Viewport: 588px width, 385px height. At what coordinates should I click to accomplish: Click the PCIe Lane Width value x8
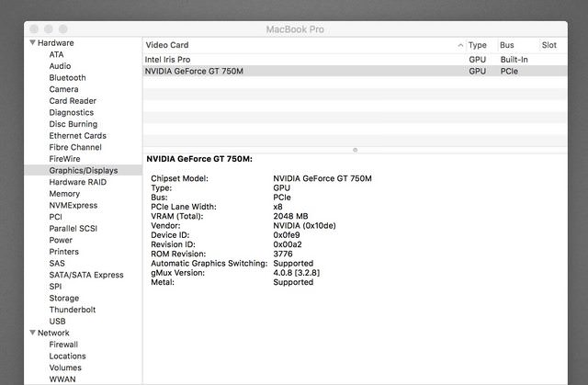click(277, 207)
